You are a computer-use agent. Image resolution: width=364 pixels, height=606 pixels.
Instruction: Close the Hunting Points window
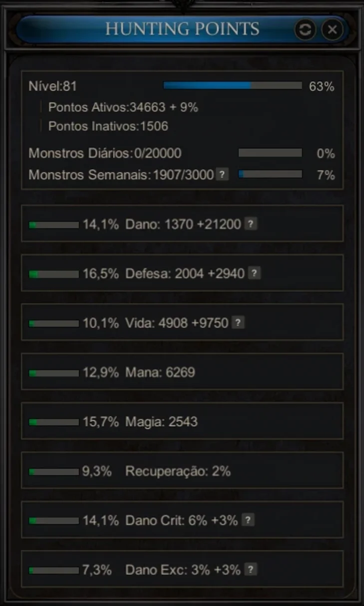coord(332,30)
